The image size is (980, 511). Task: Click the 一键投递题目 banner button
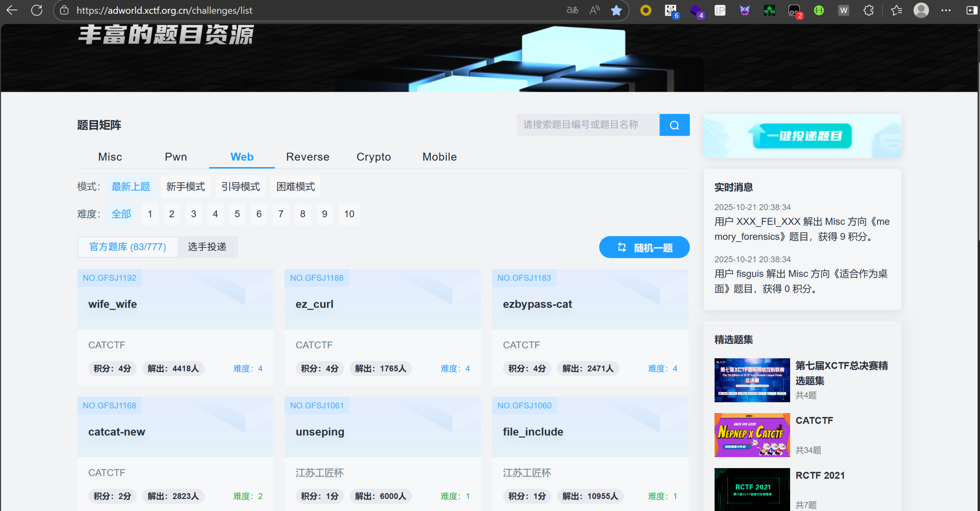[802, 136]
